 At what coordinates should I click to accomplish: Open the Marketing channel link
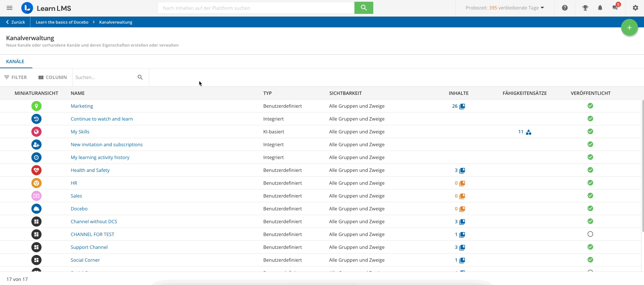[x=82, y=106]
